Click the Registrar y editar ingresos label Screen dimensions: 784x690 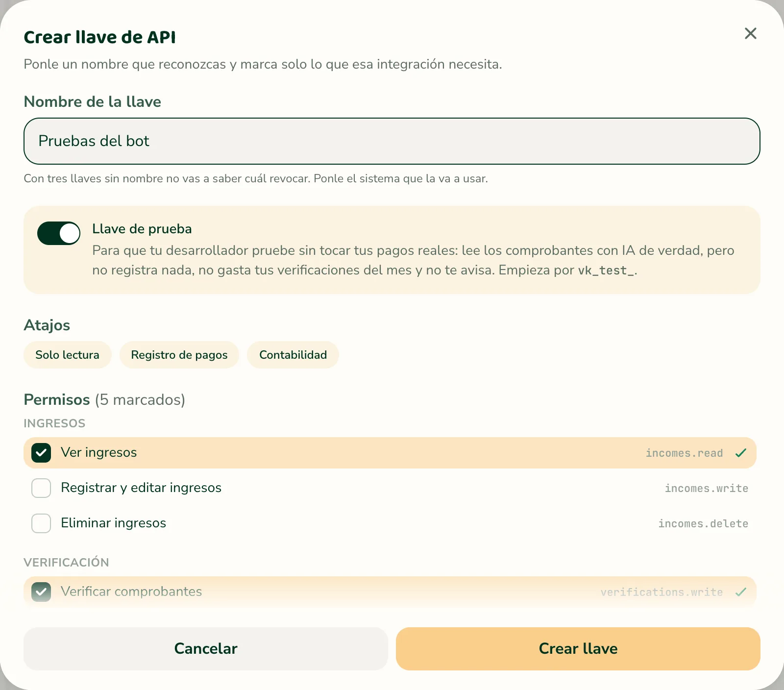point(141,488)
